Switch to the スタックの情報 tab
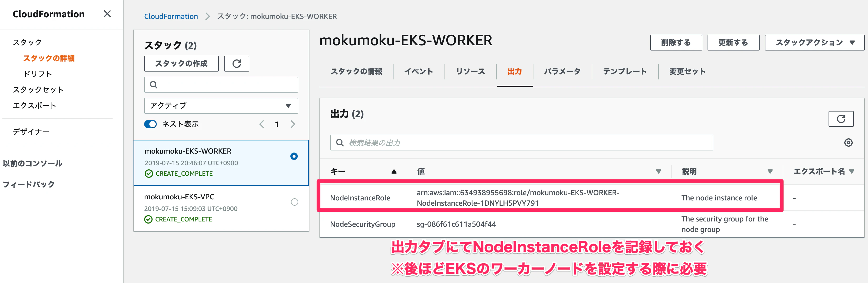The width and height of the screenshot is (868, 283). pos(356,72)
